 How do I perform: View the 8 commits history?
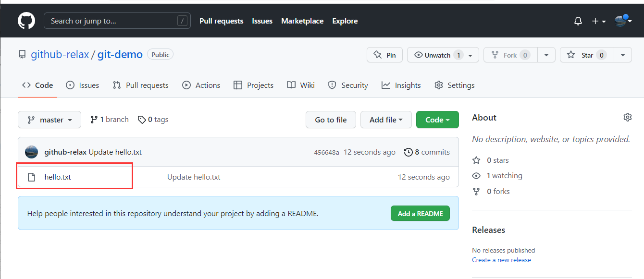(x=427, y=152)
